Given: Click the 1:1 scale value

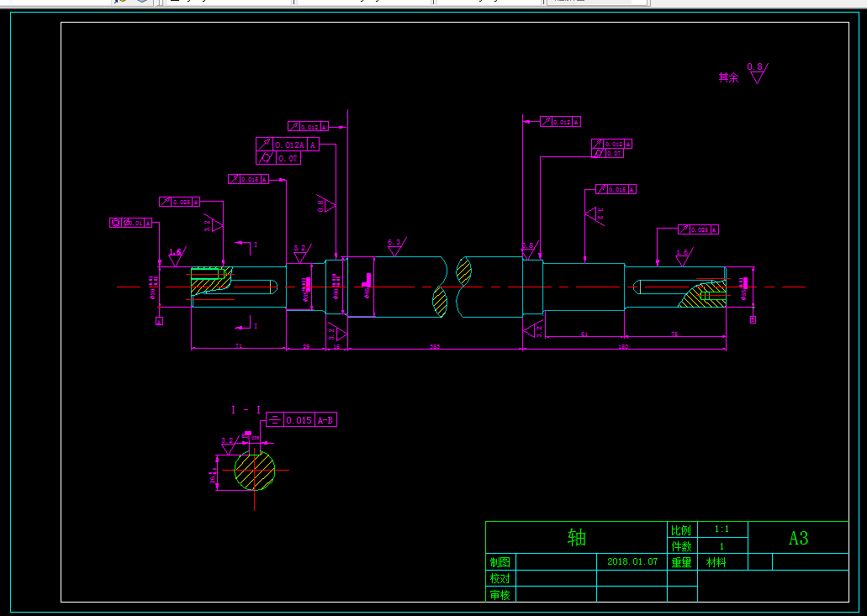Looking at the screenshot, I should (722, 529).
